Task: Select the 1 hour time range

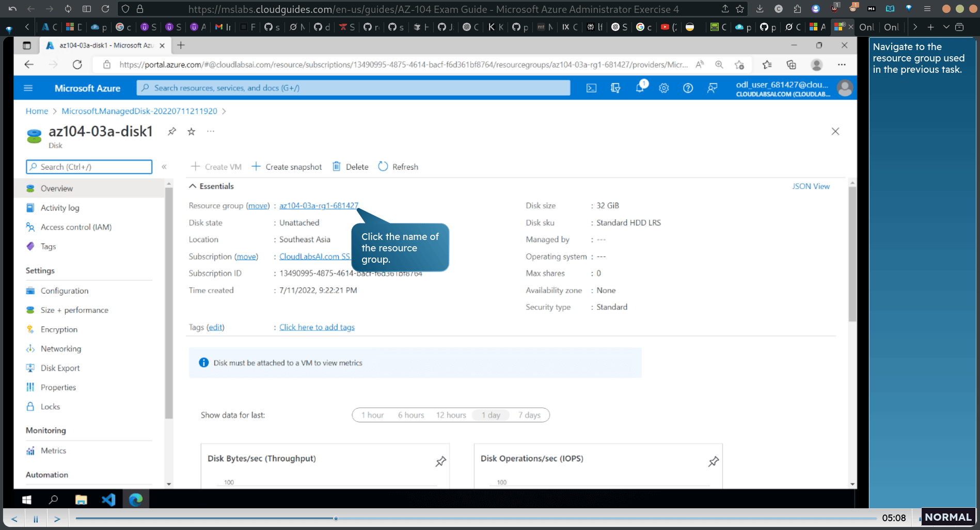Action: click(372, 415)
